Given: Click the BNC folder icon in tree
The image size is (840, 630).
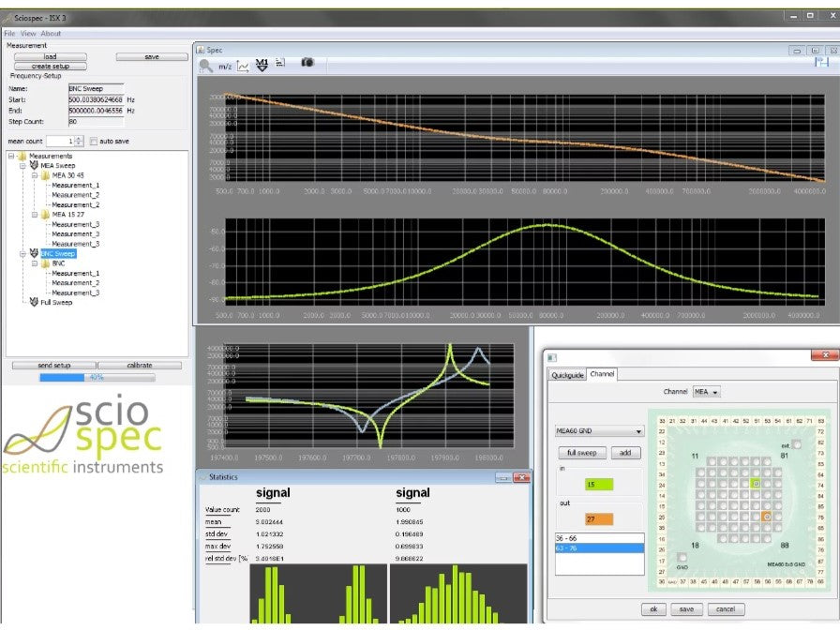Looking at the screenshot, I should point(46,263).
